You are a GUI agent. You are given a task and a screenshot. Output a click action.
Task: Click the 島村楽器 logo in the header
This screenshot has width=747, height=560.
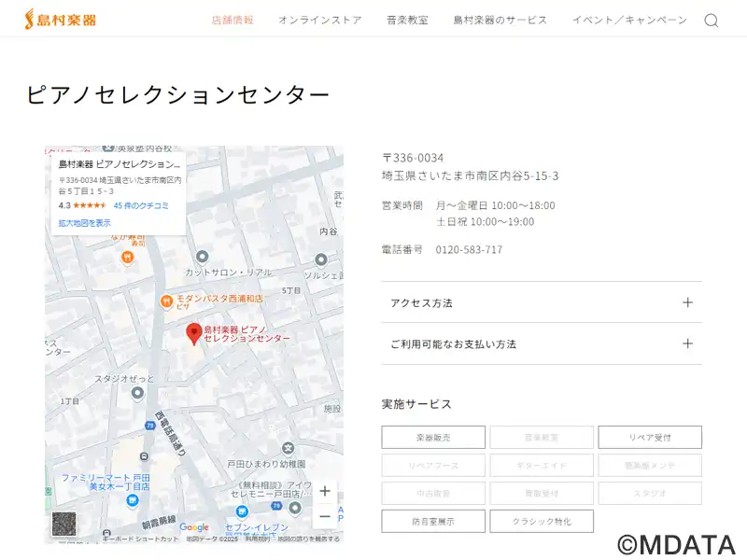point(61,20)
